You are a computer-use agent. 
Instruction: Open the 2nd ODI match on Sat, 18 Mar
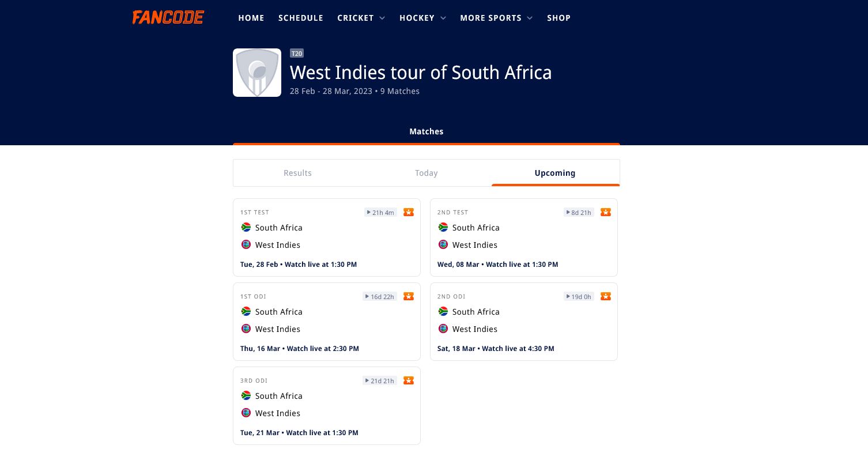[x=524, y=322]
